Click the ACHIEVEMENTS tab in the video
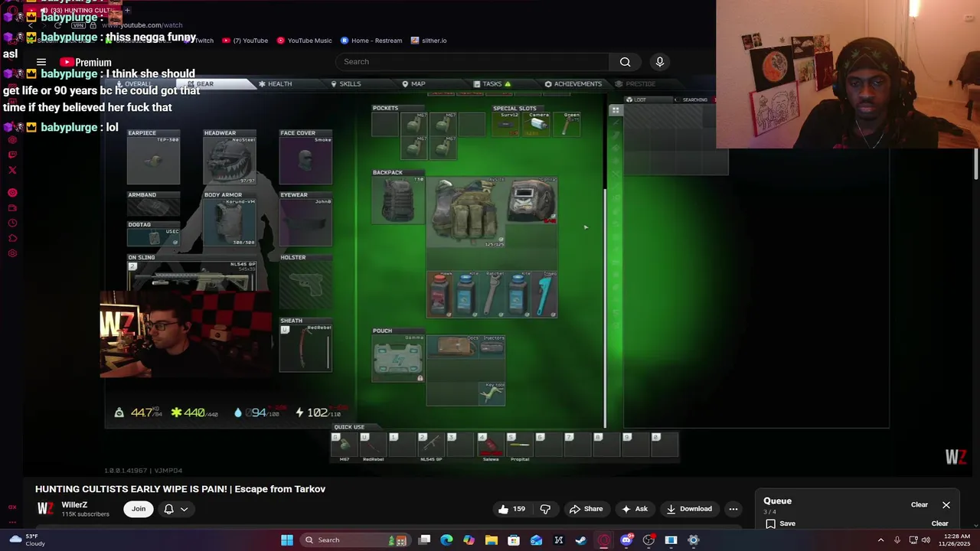The image size is (980, 551). pyautogui.click(x=573, y=83)
